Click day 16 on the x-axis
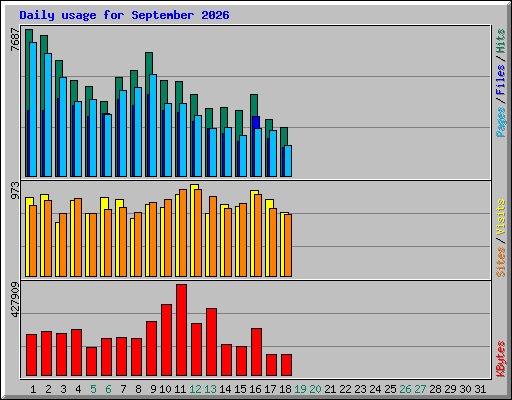The height and width of the screenshot is (400, 512). click(x=255, y=389)
